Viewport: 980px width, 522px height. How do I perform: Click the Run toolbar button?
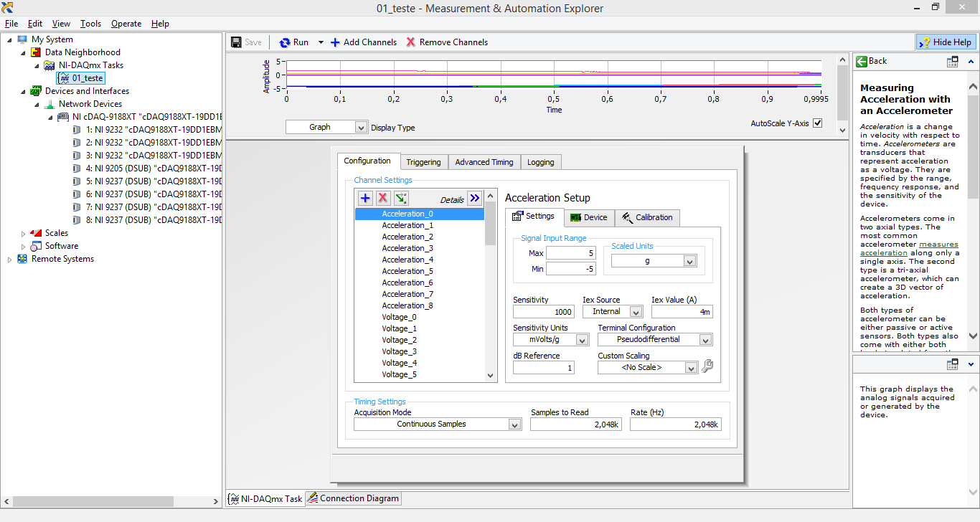click(x=293, y=42)
